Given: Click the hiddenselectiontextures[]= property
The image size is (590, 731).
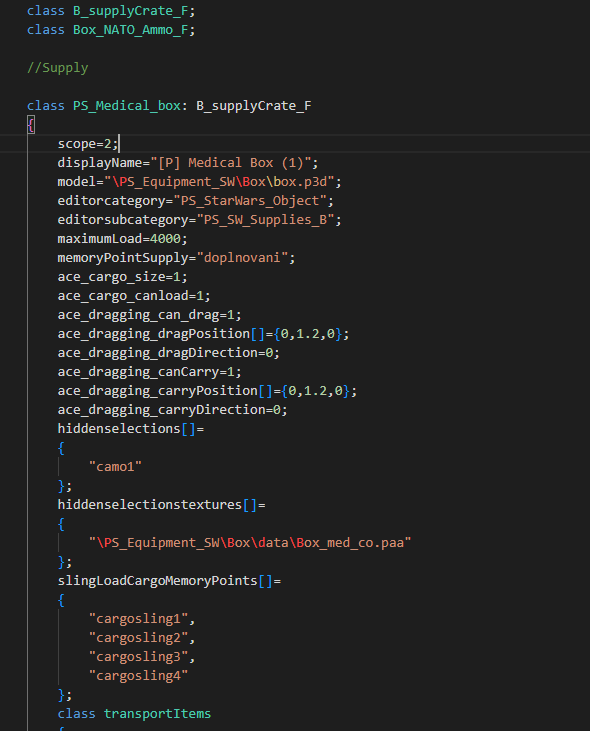Looking at the screenshot, I should 161,504.
